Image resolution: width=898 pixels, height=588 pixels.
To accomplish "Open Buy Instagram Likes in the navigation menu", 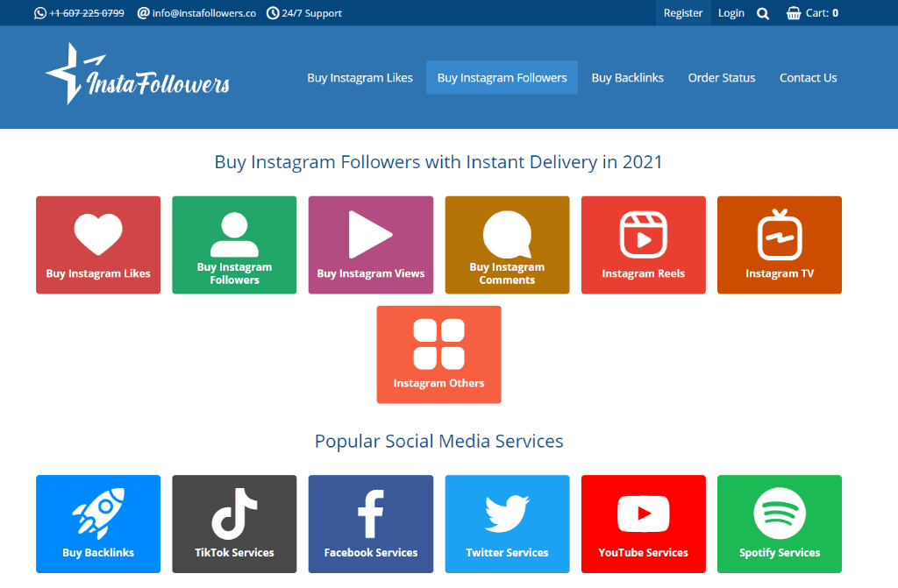I will [x=360, y=78].
